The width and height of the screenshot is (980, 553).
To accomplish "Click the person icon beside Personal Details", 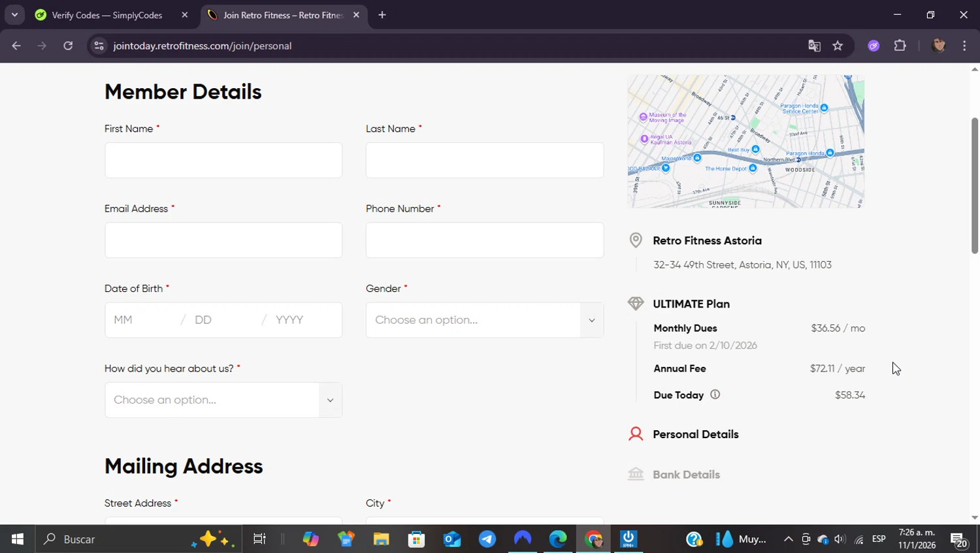I will pos(636,434).
